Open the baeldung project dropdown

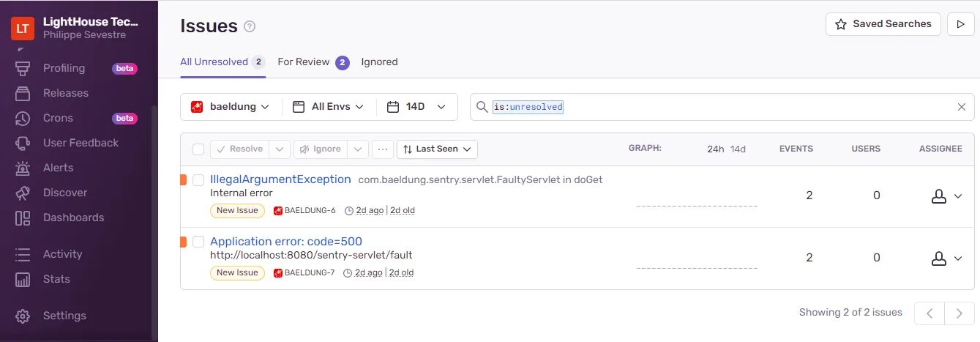pyautogui.click(x=231, y=107)
